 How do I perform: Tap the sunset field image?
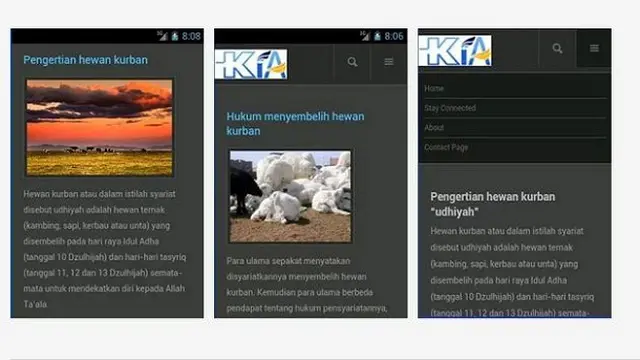coord(99,128)
